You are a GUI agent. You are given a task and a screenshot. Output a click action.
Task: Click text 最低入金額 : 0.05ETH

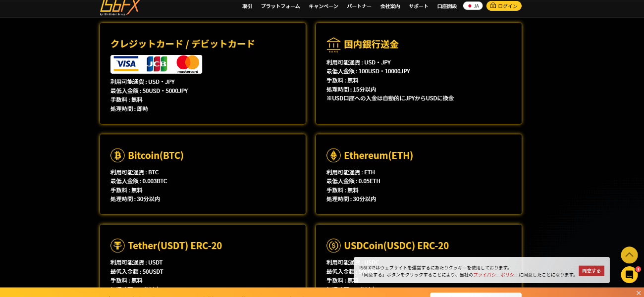point(353,181)
